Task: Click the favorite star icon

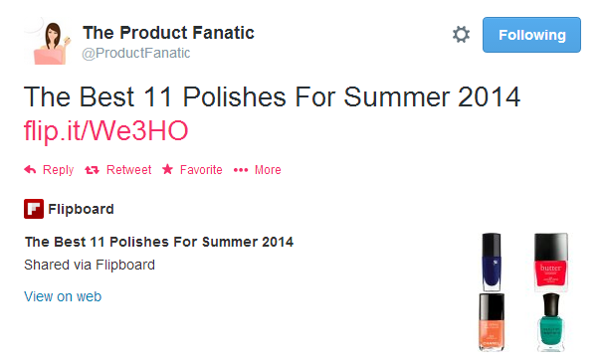Action: tap(168, 169)
